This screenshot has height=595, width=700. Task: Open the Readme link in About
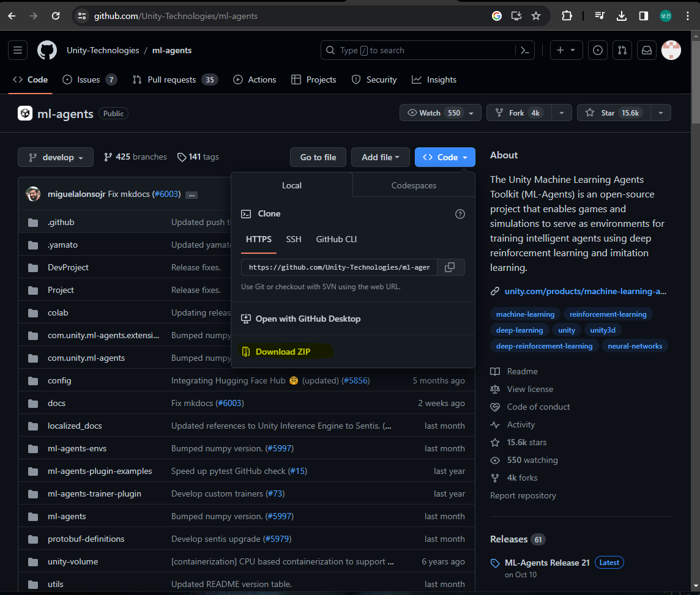523,372
